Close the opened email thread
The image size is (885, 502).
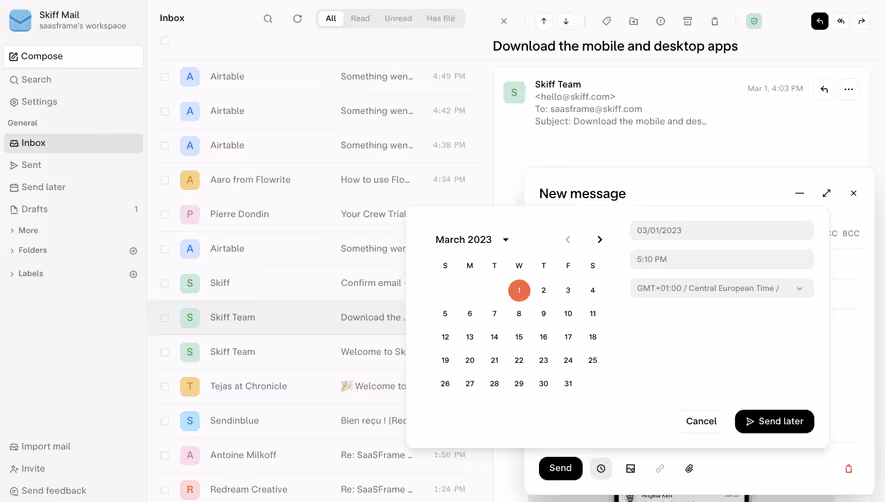click(x=504, y=21)
